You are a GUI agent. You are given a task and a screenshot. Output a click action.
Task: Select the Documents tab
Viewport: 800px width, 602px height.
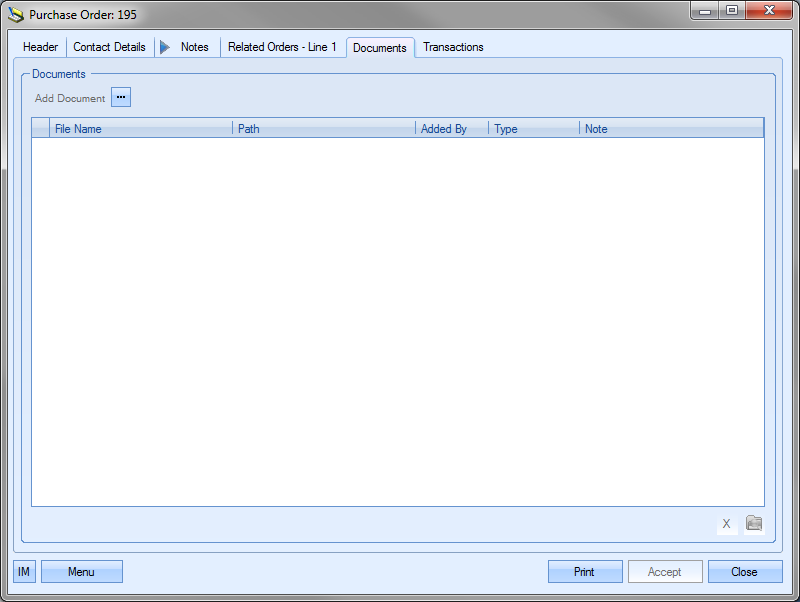pos(380,48)
